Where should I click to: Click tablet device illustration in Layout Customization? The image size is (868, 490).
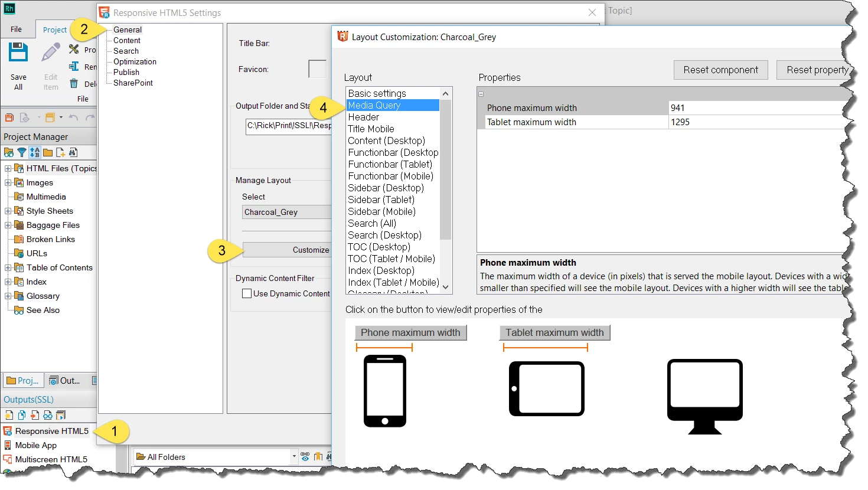click(547, 388)
